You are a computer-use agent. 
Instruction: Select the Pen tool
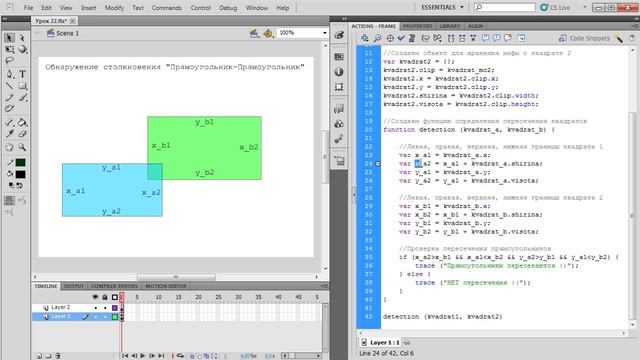click(9, 74)
